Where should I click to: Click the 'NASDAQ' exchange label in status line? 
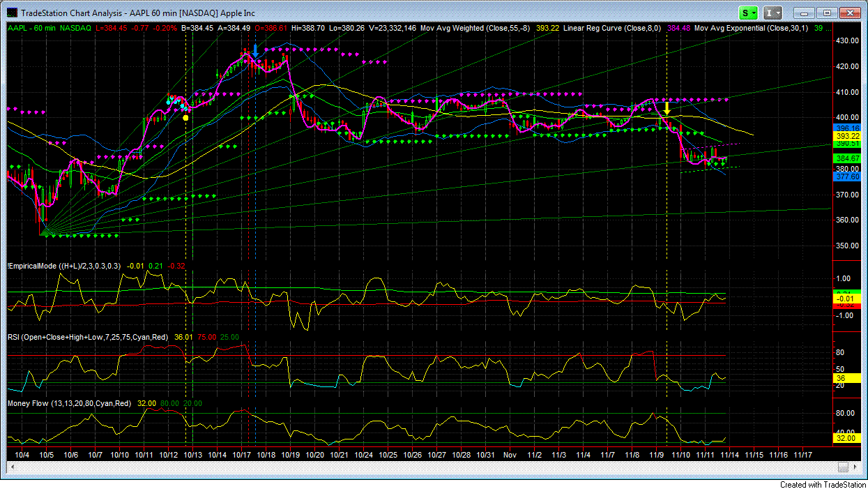tap(76, 29)
